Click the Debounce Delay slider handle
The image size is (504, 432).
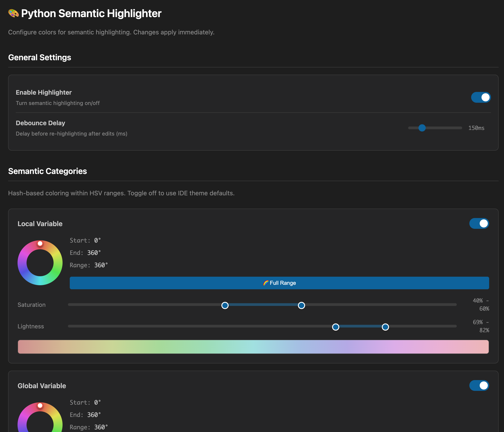click(422, 128)
